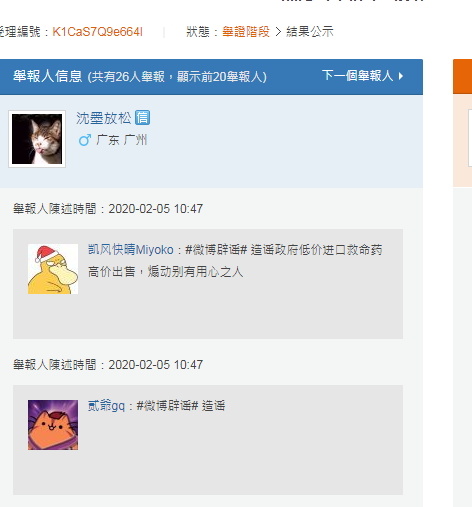Click case number K1CaS7Q9e664I

pyautogui.click(x=98, y=32)
